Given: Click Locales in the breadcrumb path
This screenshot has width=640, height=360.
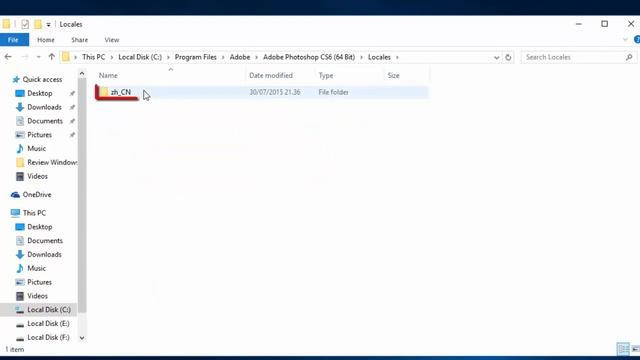Looking at the screenshot, I should 379,57.
